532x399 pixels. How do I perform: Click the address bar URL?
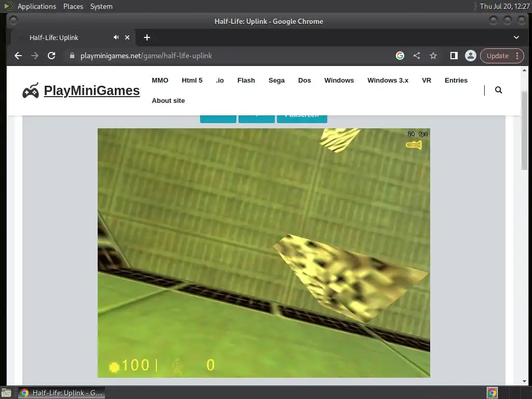pos(146,56)
